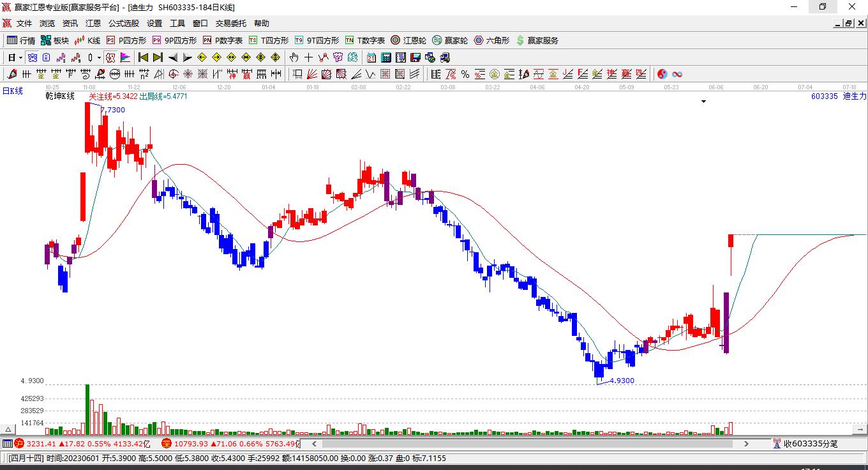
Task: Open the 9P四方形 tool
Action: (174, 40)
